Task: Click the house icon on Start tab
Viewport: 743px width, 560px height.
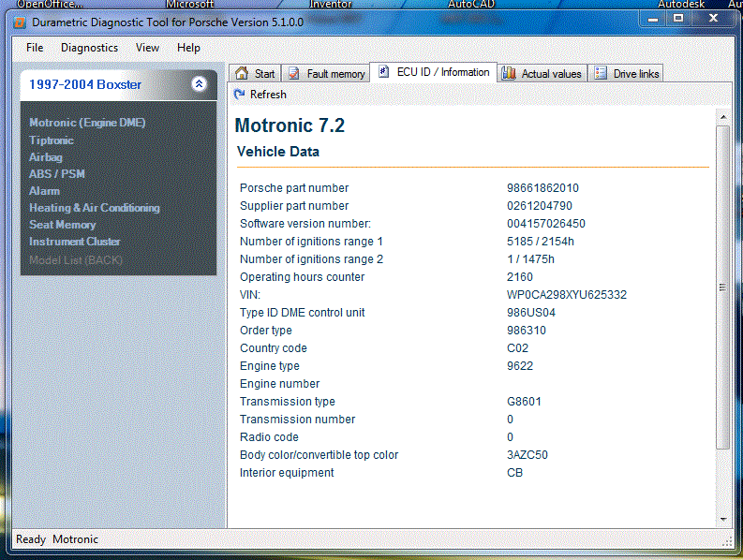Action: tap(242, 73)
